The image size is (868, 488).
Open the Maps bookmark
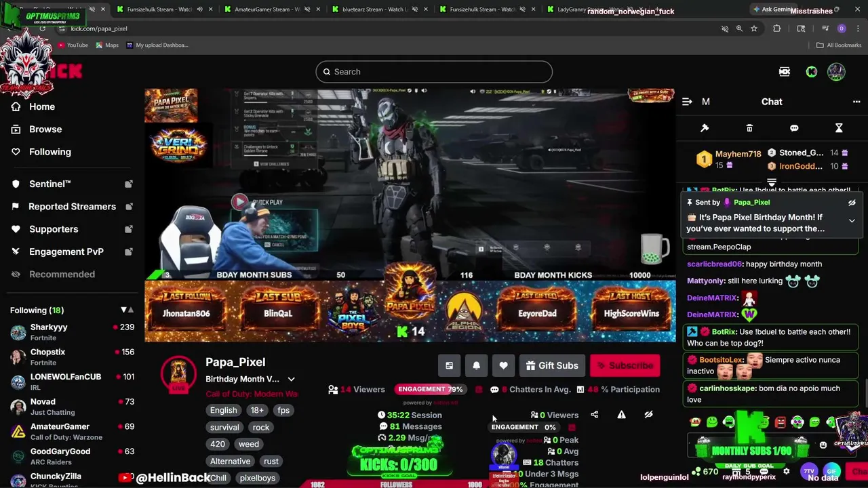pos(107,45)
